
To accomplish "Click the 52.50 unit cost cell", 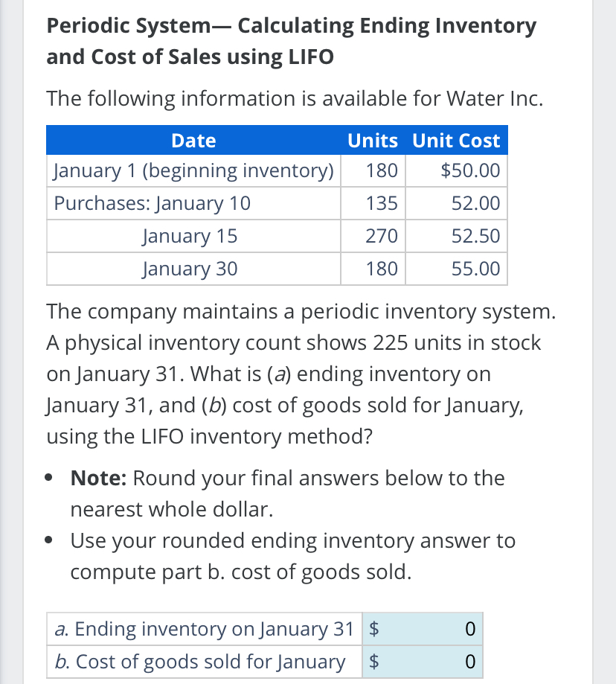I will pos(475,236).
